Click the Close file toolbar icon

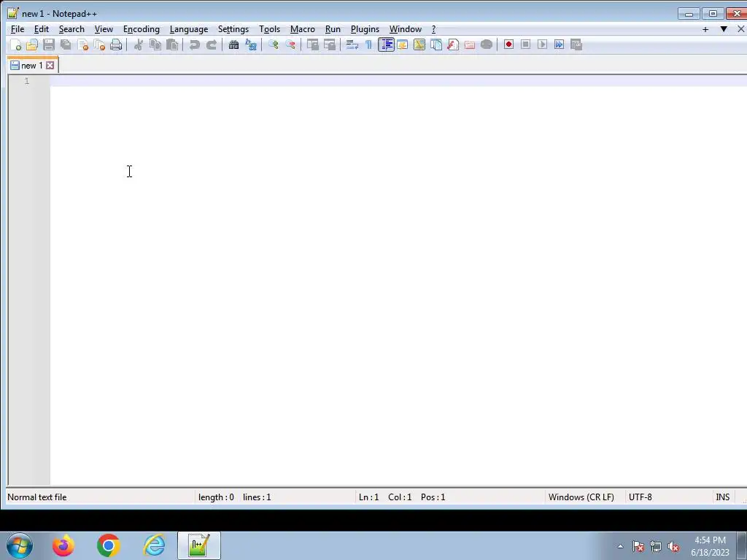click(x=82, y=44)
